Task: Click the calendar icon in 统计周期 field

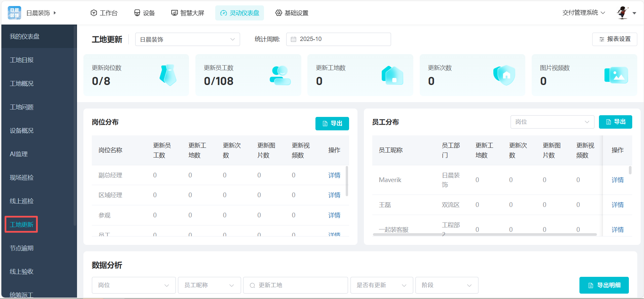Action: (294, 39)
